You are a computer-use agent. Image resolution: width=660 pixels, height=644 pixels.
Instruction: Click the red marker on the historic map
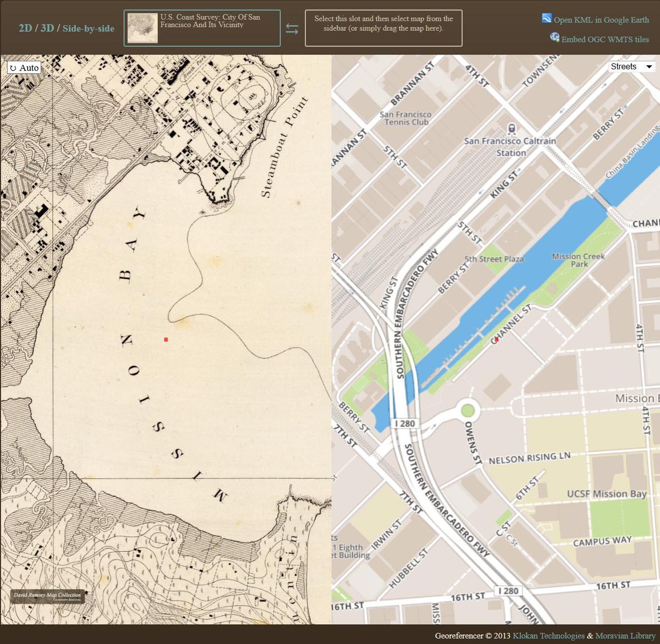point(166,340)
